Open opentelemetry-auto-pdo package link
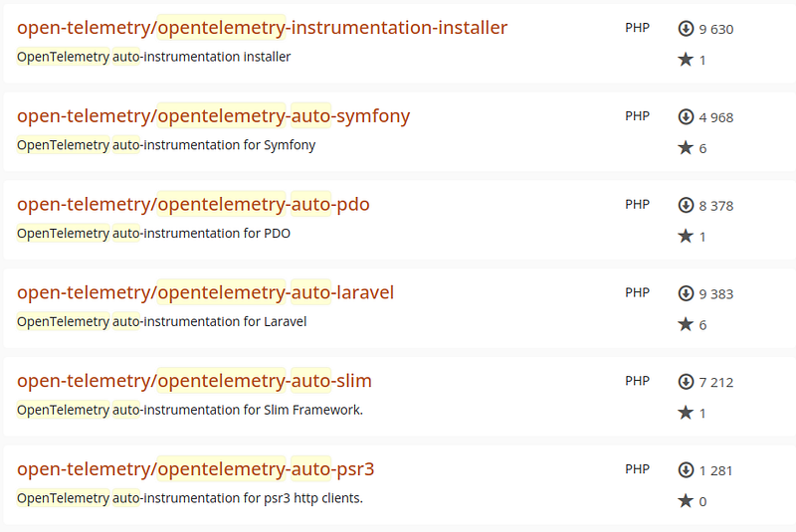796x532 pixels. tap(193, 205)
